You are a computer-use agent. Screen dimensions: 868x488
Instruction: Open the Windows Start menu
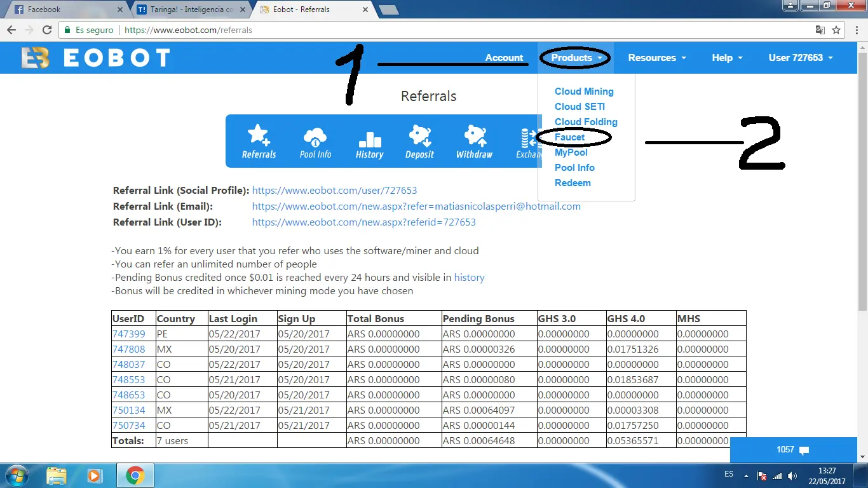point(17,475)
